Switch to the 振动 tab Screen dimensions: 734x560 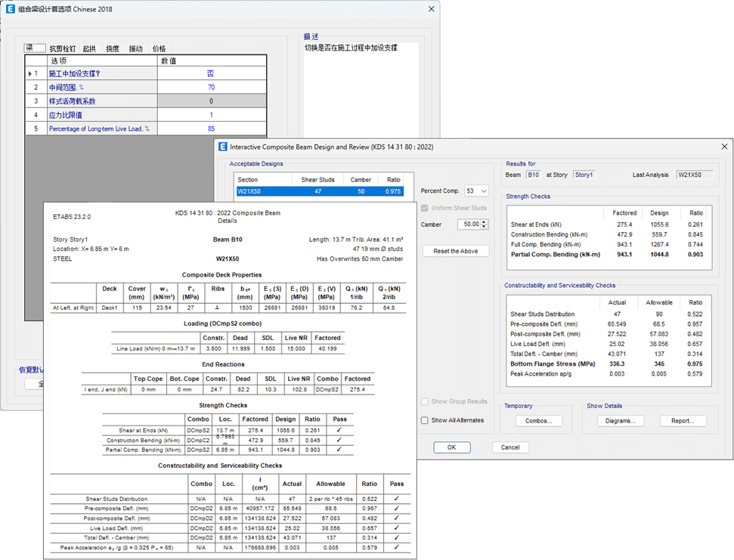click(136, 49)
